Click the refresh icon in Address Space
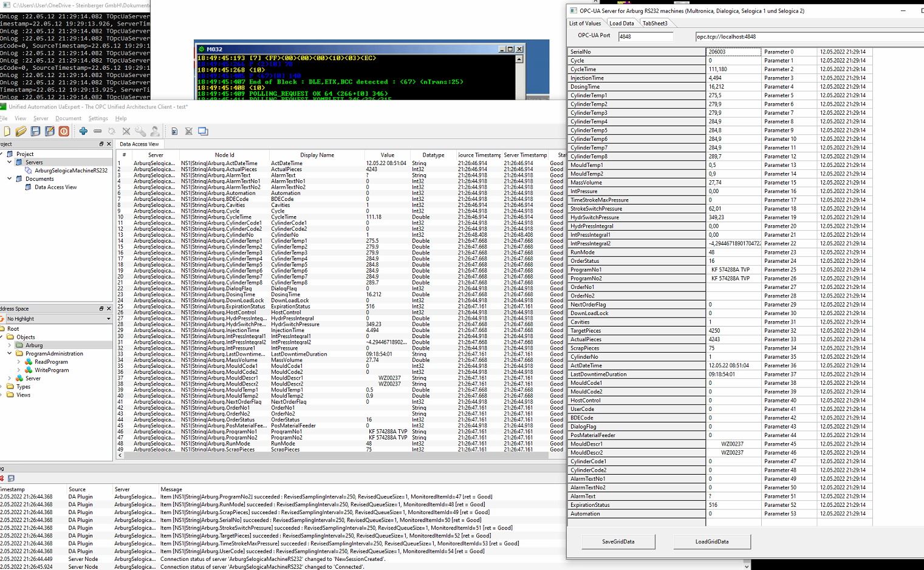This screenshot has height=570, width=924. pos(3,319)
